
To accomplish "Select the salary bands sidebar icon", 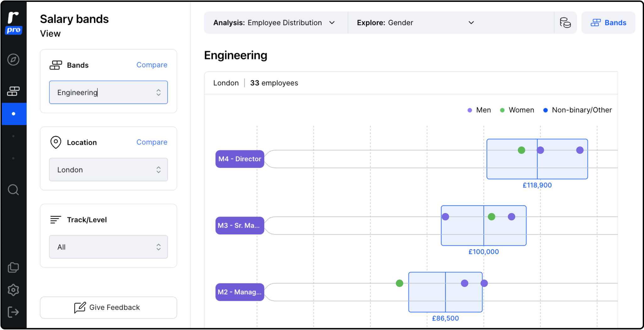I will 13,91.
